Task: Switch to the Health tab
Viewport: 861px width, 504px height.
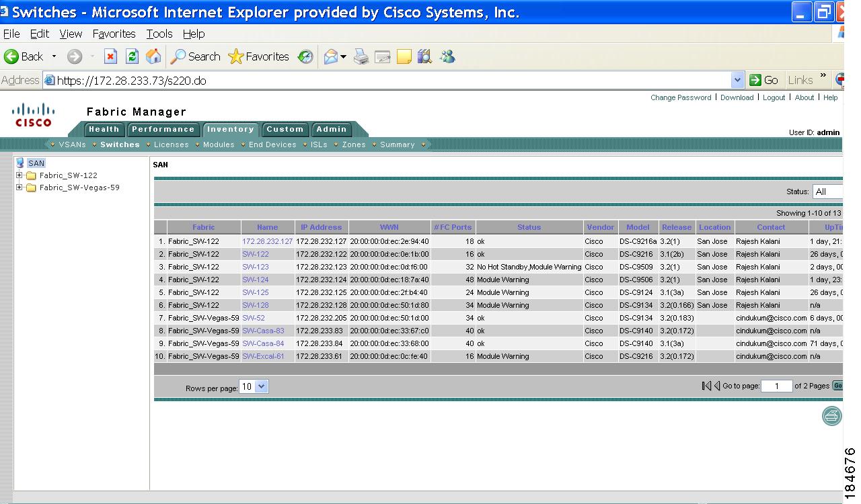Action: 104,129
